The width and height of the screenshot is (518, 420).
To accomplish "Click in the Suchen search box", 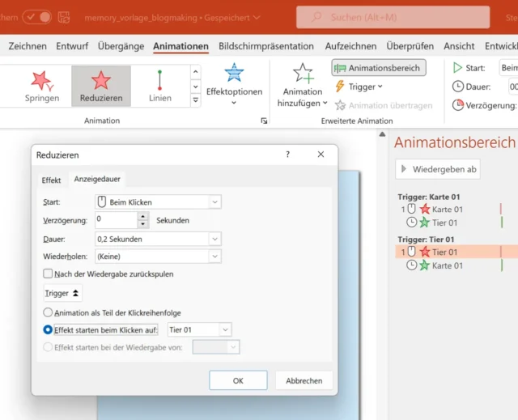I will point(393,17).
